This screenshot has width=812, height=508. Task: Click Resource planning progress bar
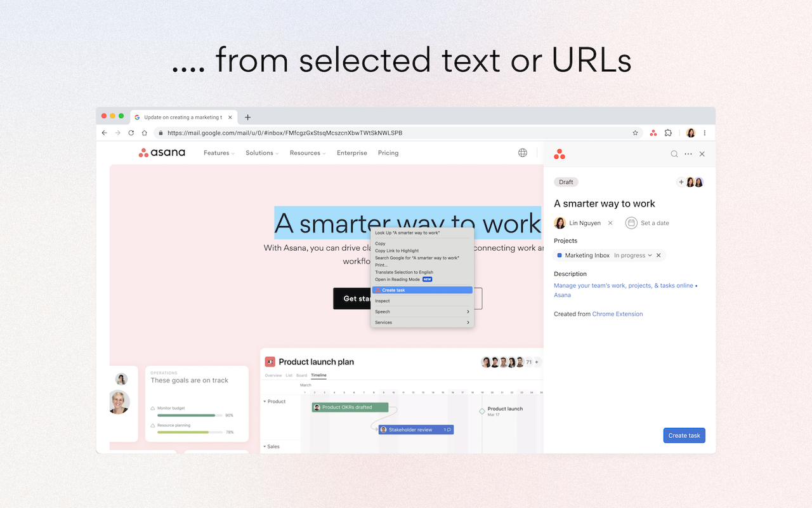point(190,432)
